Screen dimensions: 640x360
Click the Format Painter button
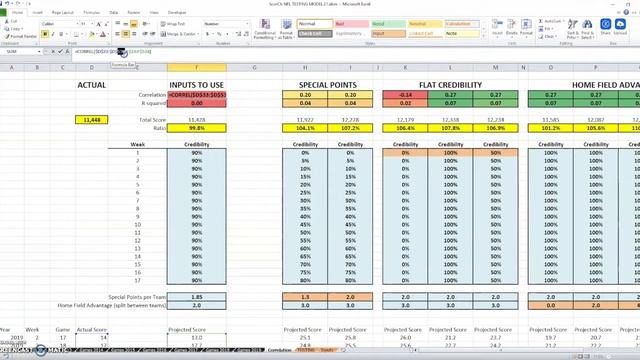(20, 37)
